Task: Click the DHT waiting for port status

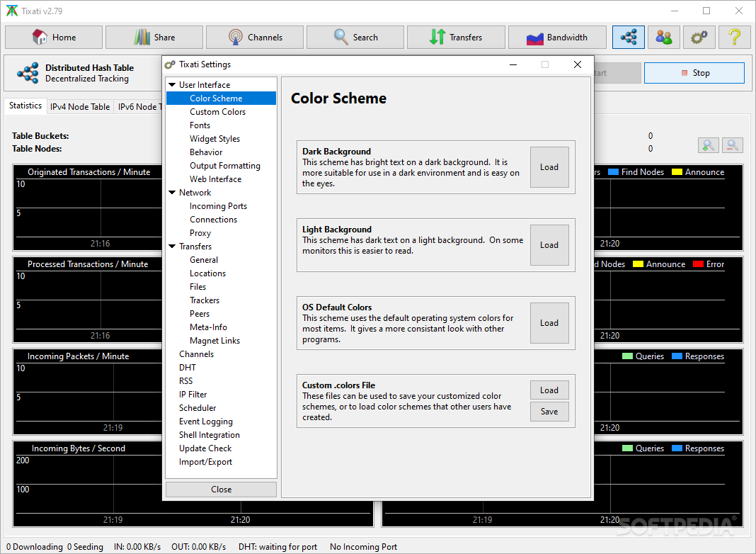Action: pyautogui.click(x=277, y=547)
